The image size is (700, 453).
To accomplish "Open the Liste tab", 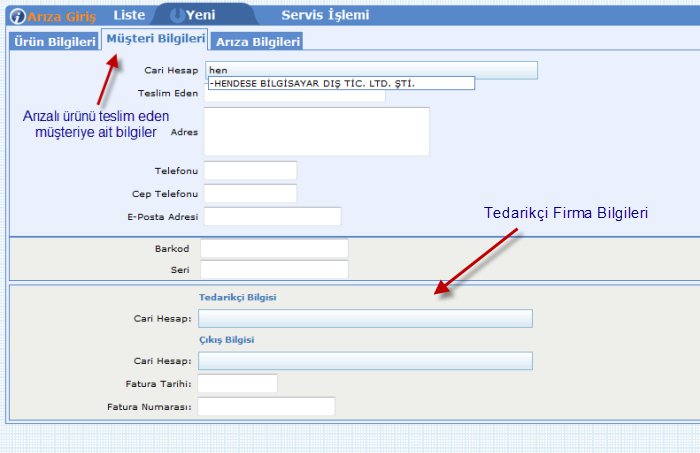I will point(129,15).
